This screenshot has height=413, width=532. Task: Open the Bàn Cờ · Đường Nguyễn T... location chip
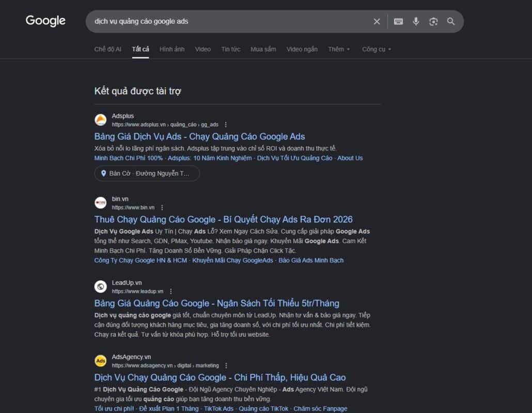point(147,173)
